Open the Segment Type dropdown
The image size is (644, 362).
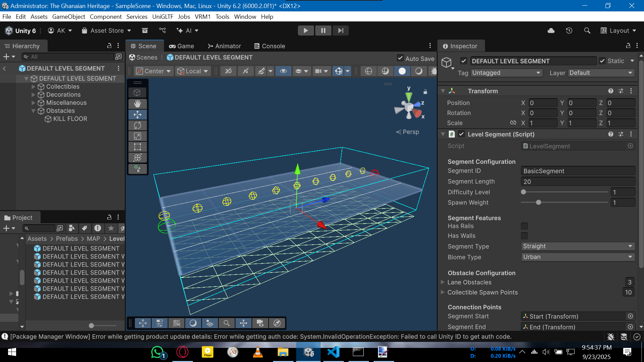(578, 246)
